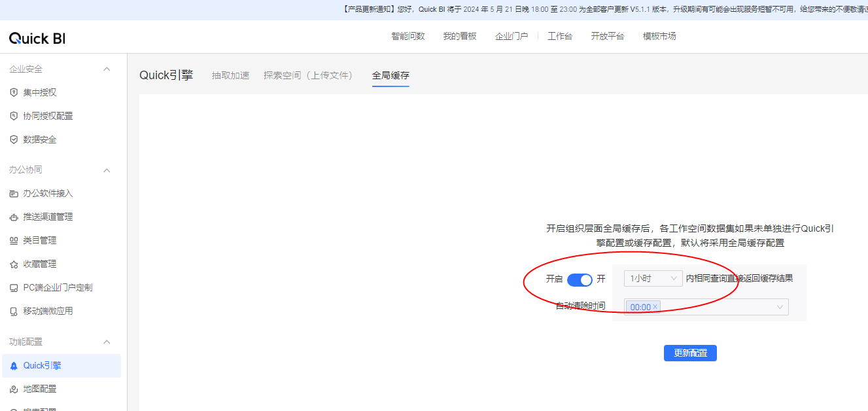Viewport: 868px width, 411px height.
Task: Click the printer icon beside 推送渠道管理
Action: click(14, 217)
